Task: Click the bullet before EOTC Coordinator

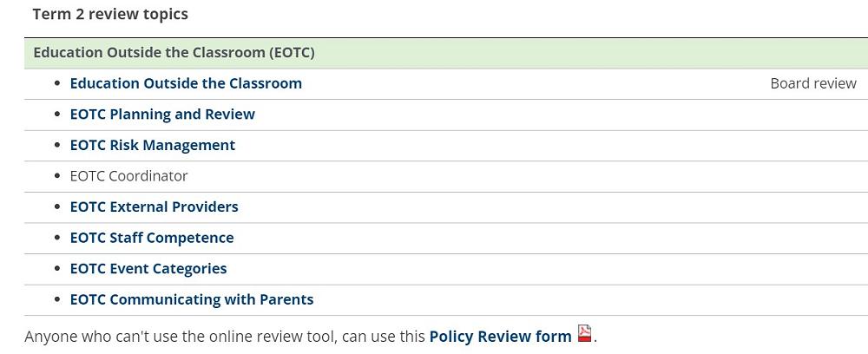Action: (x=57, y=176)
